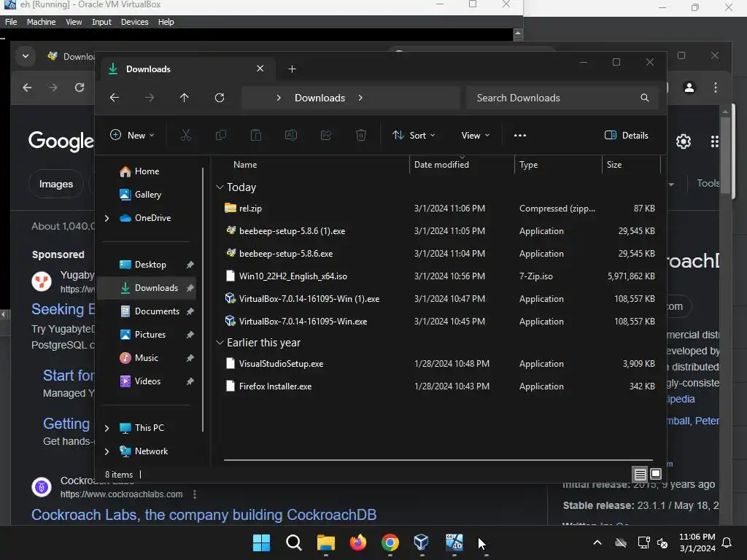Screen dimensions: 747x560
Task: Open Gallery in navigation pane
Action: (x=147, y=195)
